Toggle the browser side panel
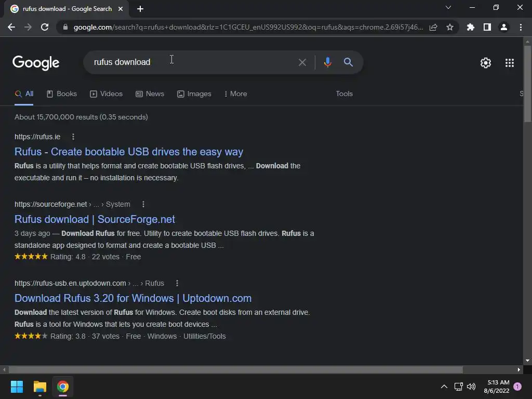Viewport: 532px width, 399px height. [487, 27]
